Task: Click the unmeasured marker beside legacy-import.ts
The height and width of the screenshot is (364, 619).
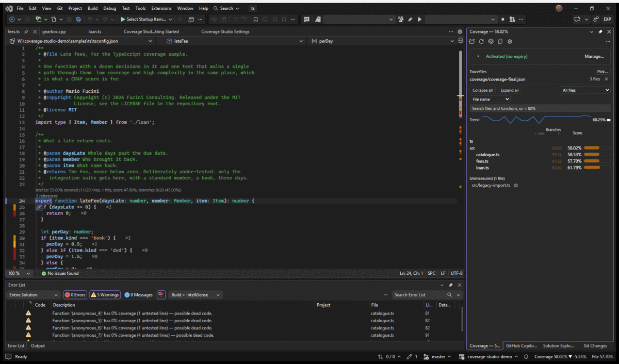Action: tap(516, 186)
